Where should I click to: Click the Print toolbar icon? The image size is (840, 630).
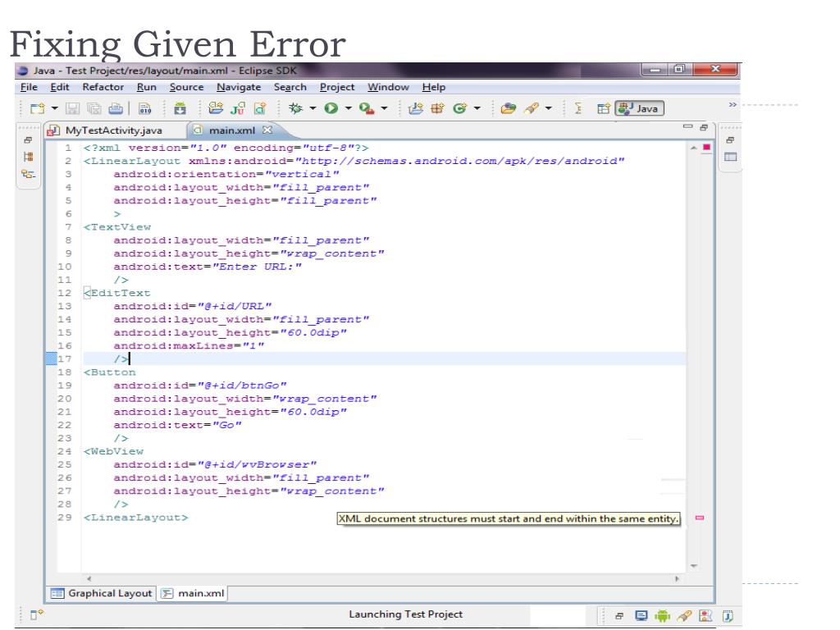116,109
